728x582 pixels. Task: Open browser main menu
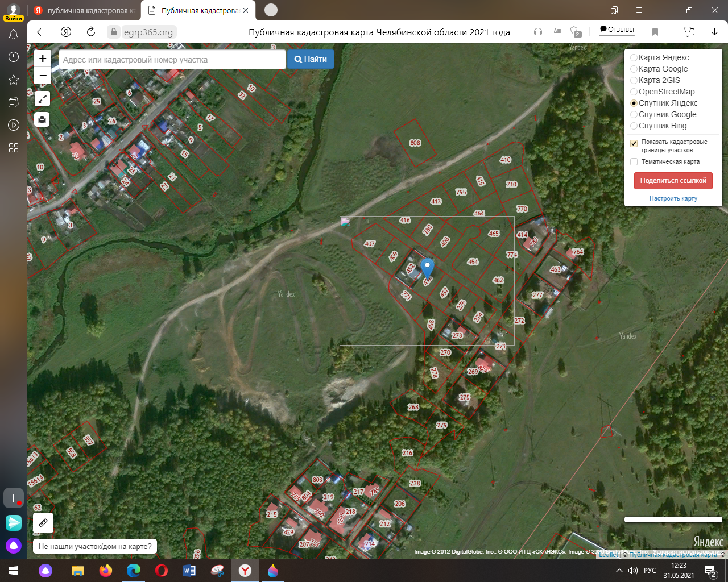(639, 10)
